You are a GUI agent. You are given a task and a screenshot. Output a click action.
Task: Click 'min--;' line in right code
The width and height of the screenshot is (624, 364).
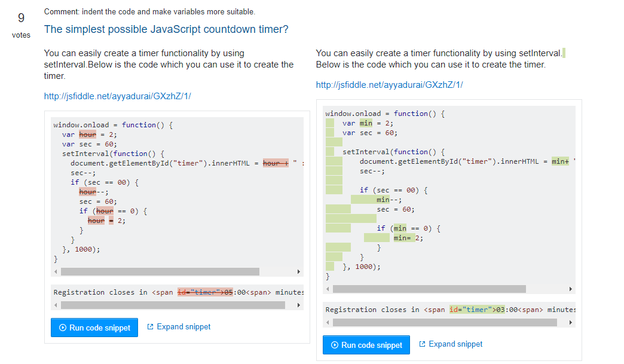(x=389, y=200)
